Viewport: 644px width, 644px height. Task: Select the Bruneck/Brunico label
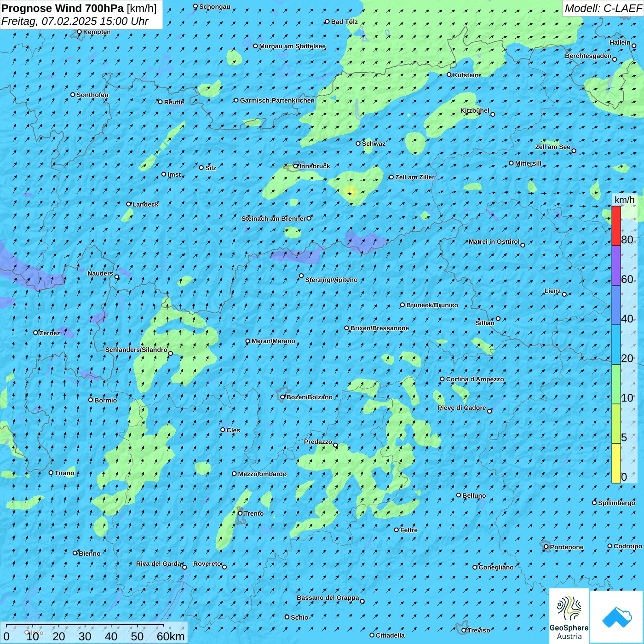432,305
